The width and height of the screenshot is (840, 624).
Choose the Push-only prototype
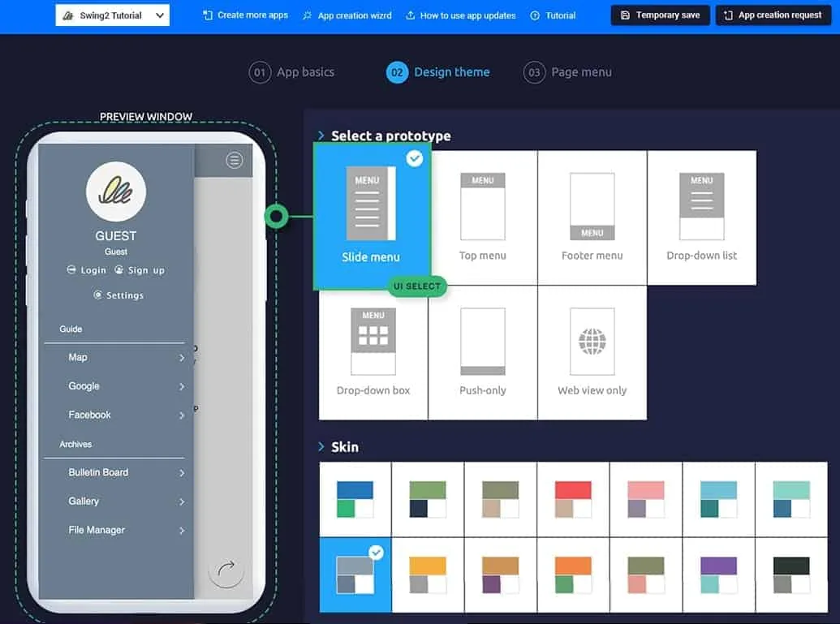click(x=483, y=341)
